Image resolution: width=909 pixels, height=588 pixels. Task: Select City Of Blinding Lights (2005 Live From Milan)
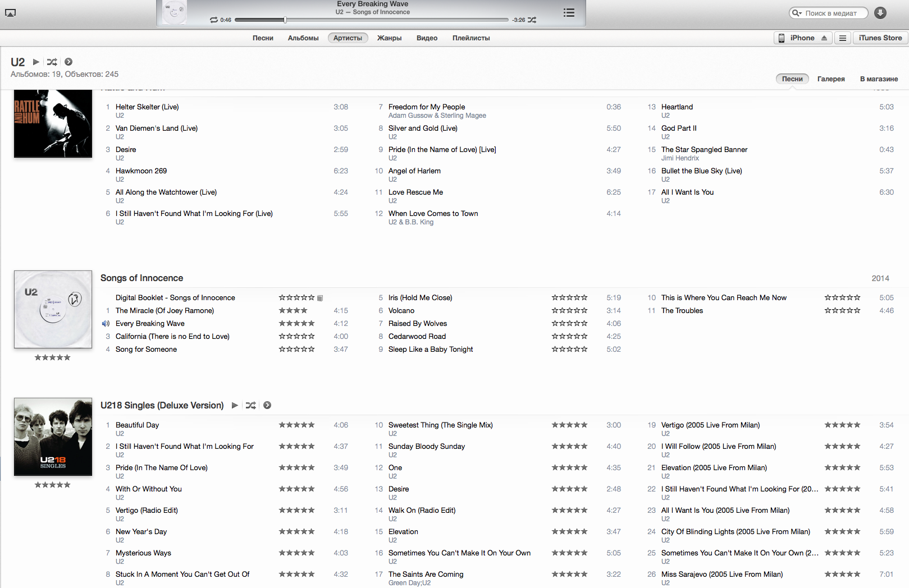click(x=736, y=532)
